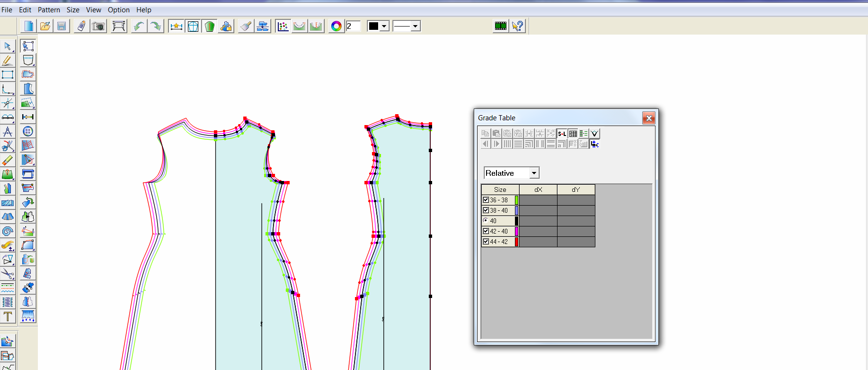
Task: Click the green Redo arrow
Action: [155, 26]
